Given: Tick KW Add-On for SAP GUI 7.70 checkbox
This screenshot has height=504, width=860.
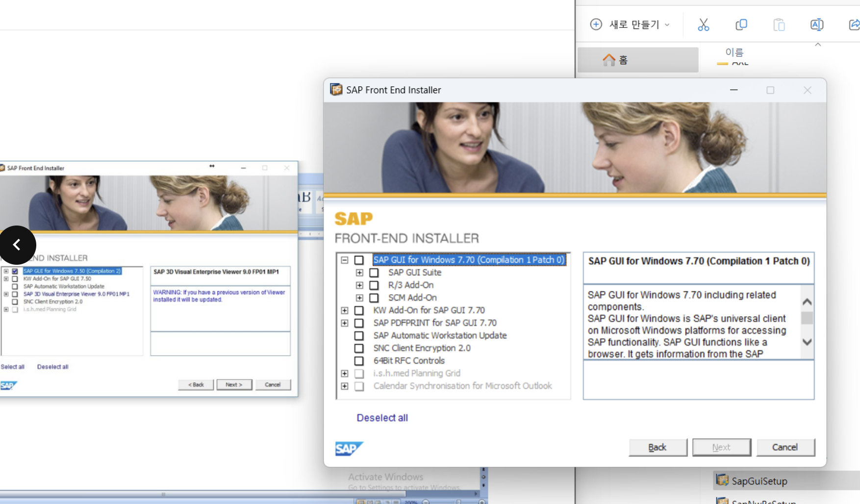Looking at the screenshot, I should tap(359, 310).
